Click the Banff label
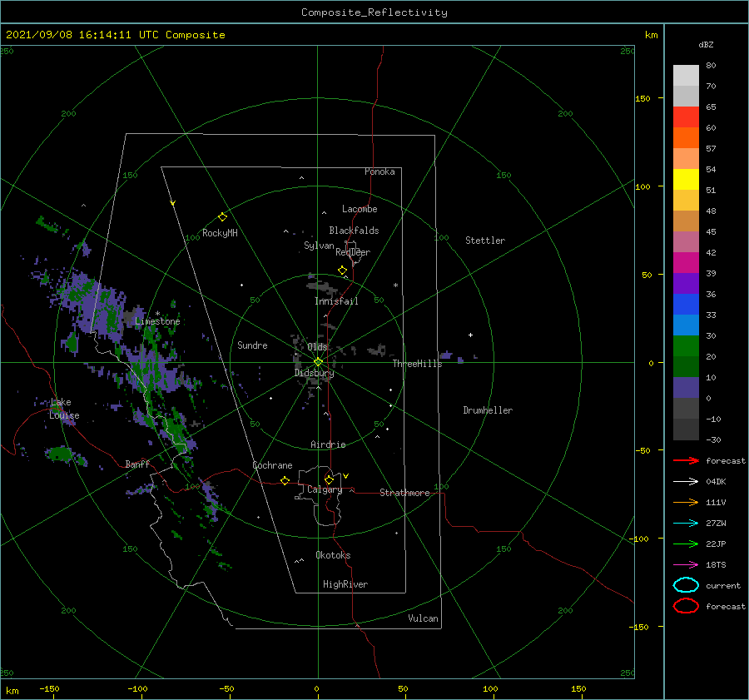 tap(137, 464)
